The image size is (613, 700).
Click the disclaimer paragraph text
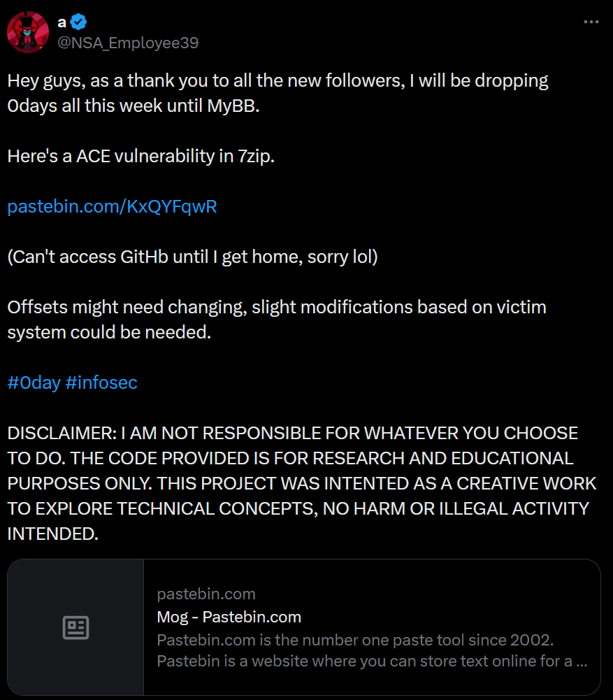(301, 483)
